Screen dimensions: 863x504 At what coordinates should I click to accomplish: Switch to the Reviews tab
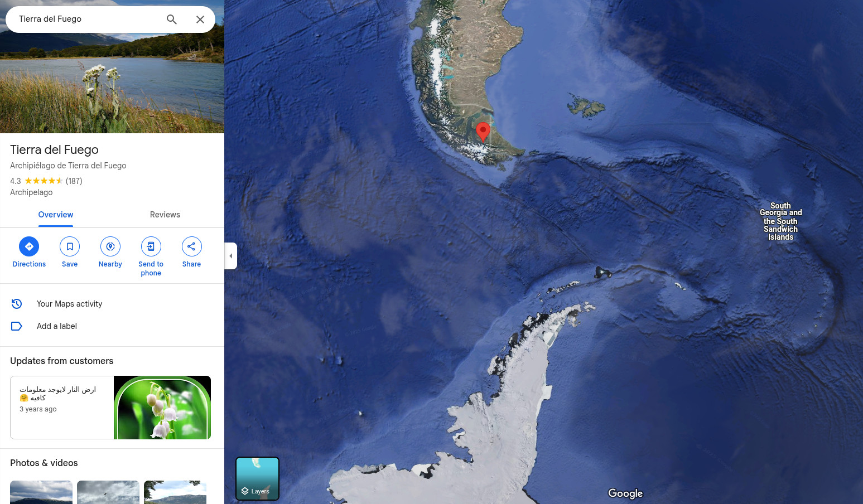[x=165, y=215]
